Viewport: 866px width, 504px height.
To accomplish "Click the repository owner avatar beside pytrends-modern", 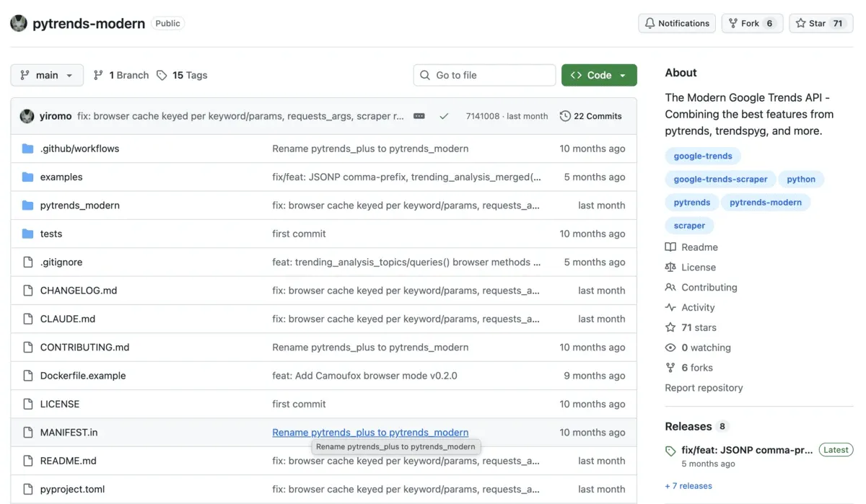I will (x=19, y=23).
